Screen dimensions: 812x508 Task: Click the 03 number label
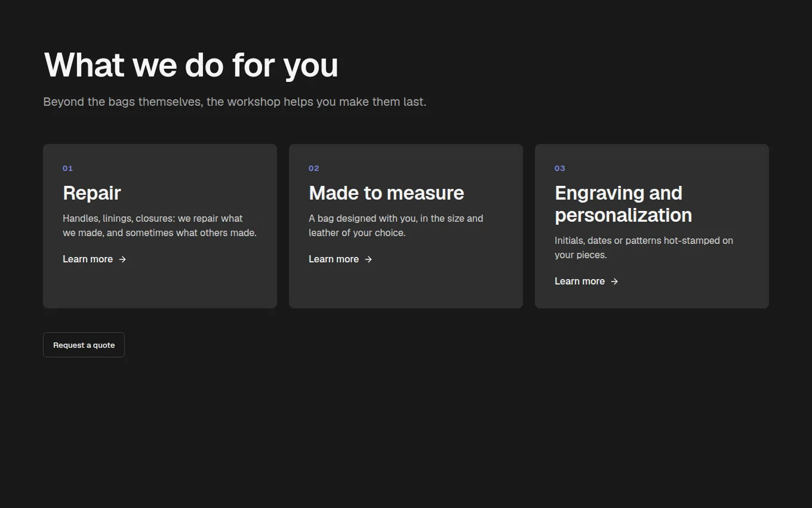[559, 169]
